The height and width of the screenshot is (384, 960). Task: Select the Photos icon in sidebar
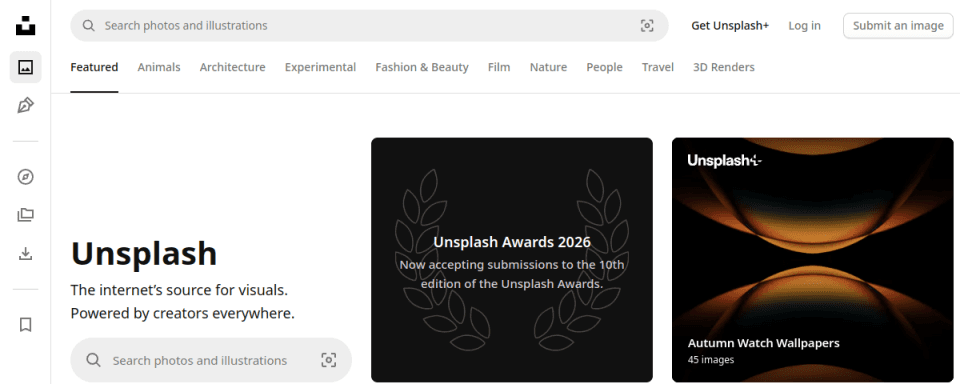pyautogui.click(x=25, y=67)
